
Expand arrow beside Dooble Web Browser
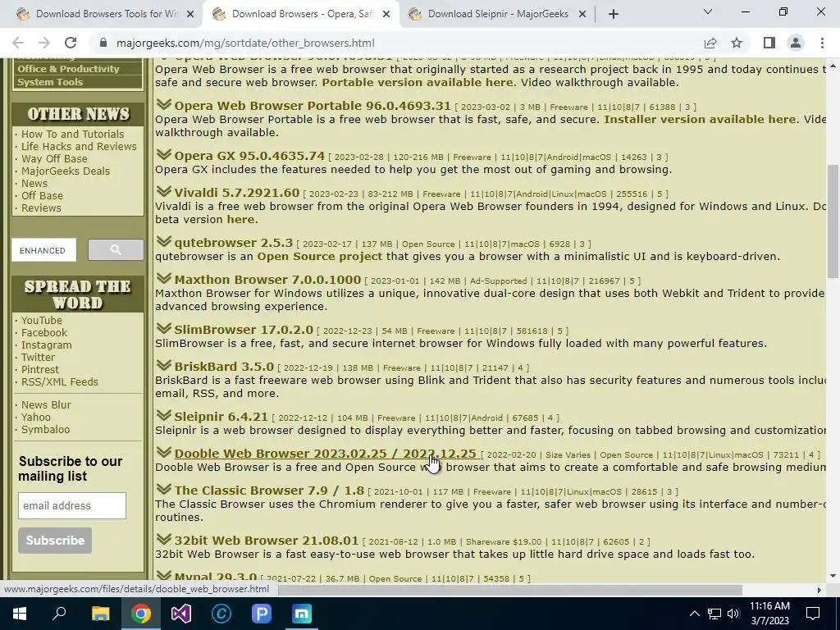(163, 452)
